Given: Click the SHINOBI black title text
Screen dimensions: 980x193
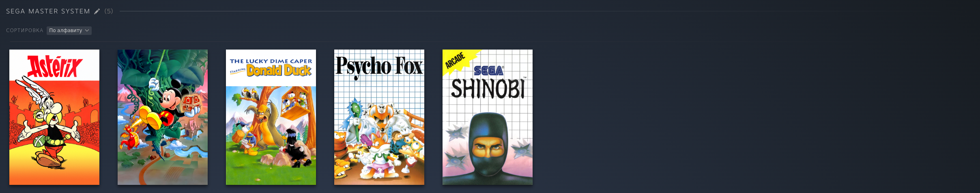Looking at the screenshot, I should tap(488, 89).
